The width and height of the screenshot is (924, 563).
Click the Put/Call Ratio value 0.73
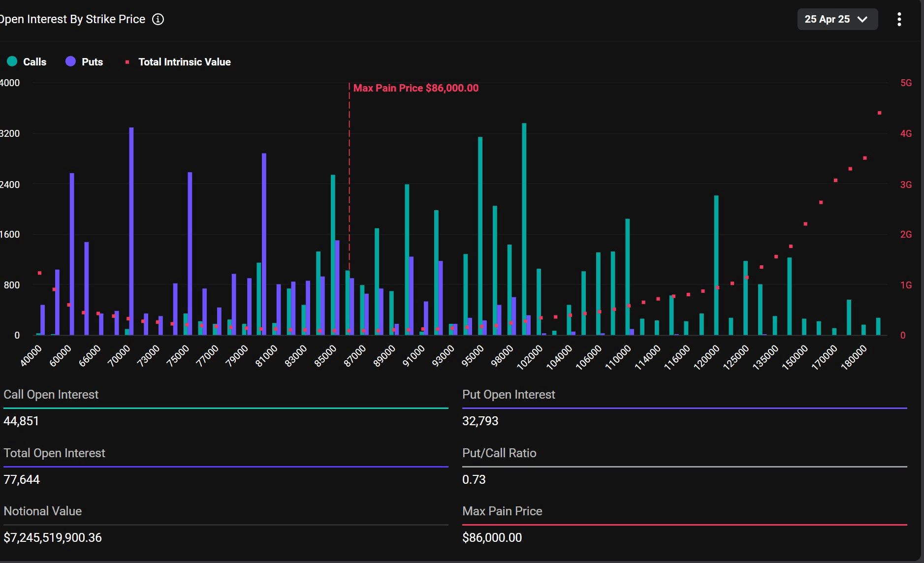click(x=474, y=479)
